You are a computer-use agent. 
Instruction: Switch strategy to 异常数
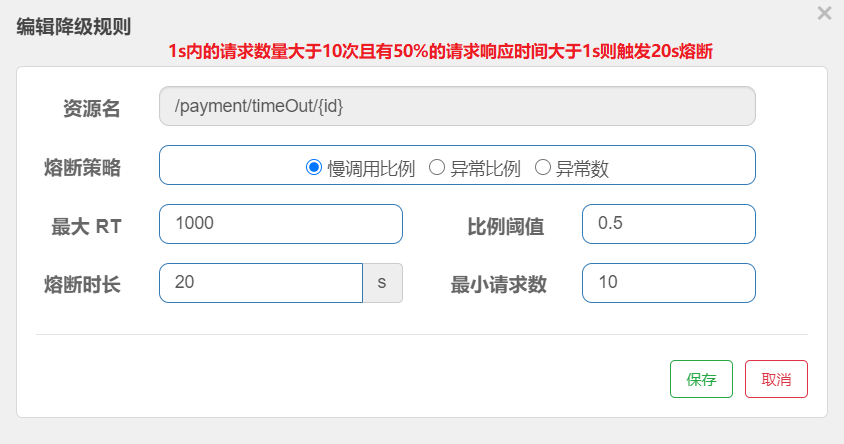pos(543,168)
